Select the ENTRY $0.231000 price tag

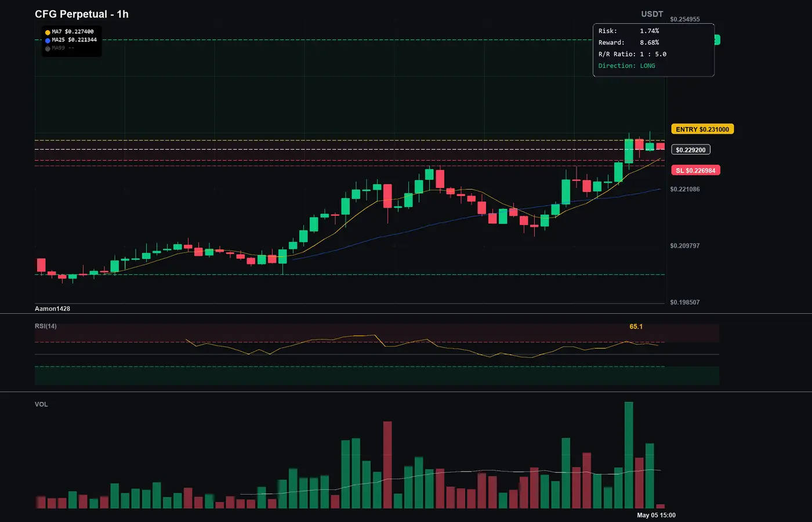point(702,129)
